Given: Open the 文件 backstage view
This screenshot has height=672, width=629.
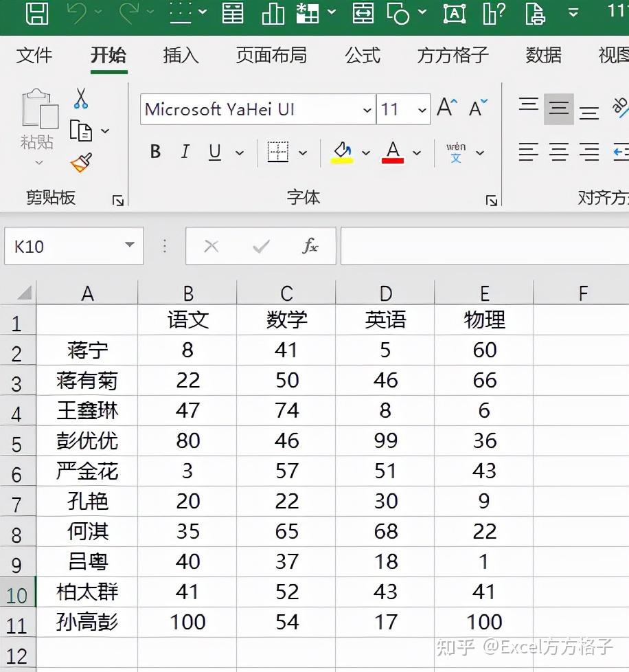Looking at the screenshot, I should [x=34, y=56].
